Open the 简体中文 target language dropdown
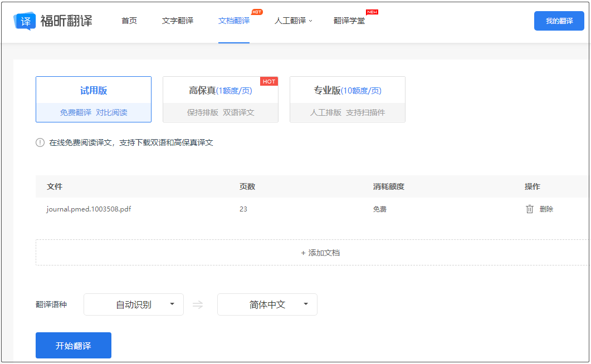591x364 pixels. pos(267,304)
